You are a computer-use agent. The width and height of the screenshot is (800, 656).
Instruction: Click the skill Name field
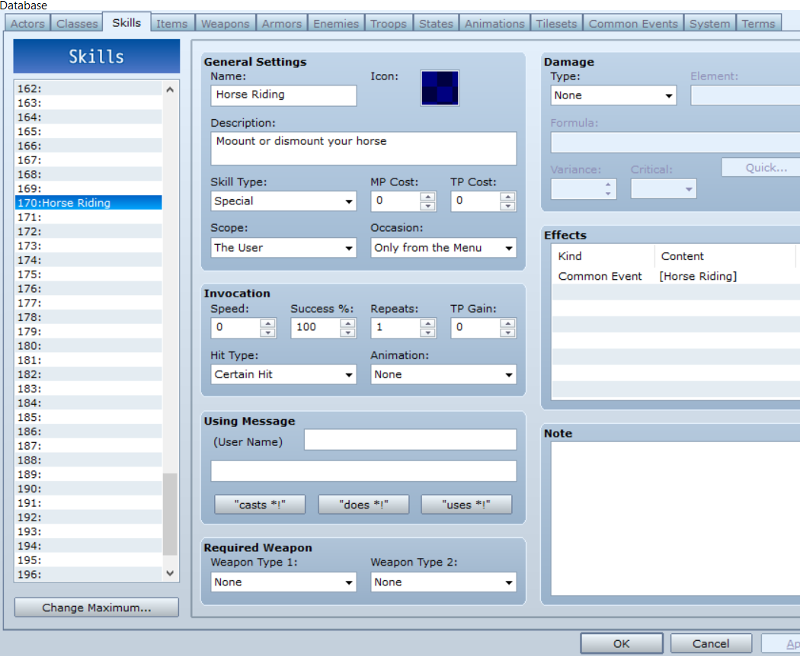(283, 95)
